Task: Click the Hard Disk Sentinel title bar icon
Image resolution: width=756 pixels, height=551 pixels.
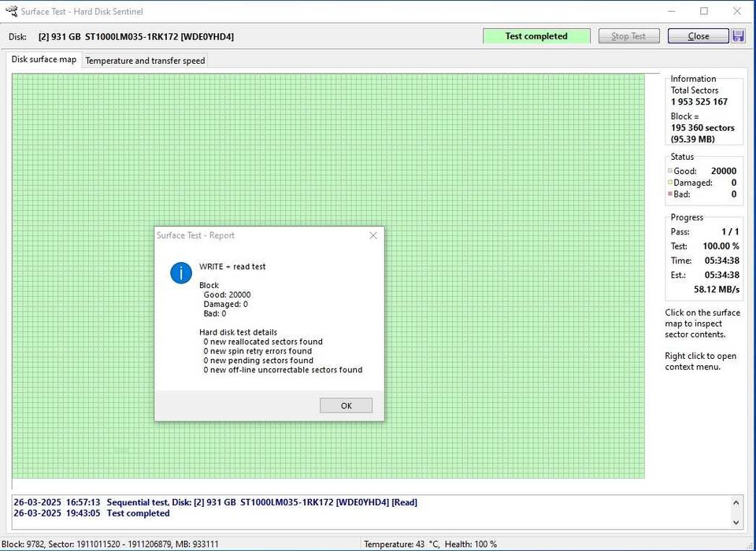Action: point(10,10)
